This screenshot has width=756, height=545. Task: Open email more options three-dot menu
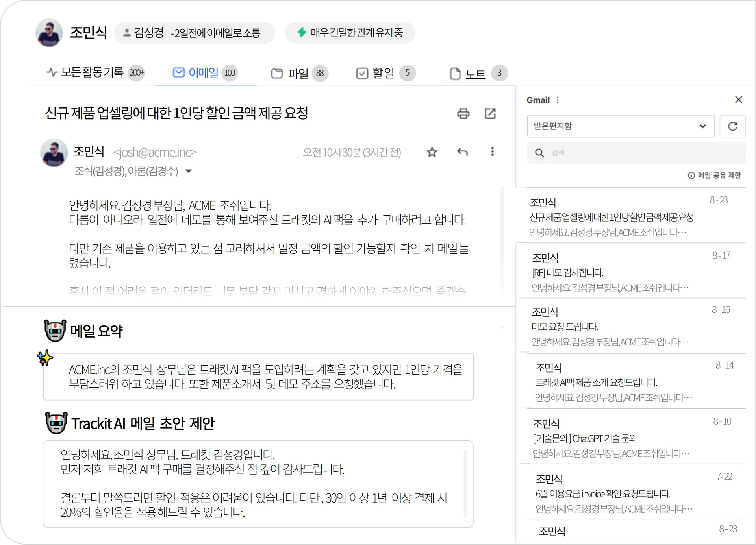492,151
